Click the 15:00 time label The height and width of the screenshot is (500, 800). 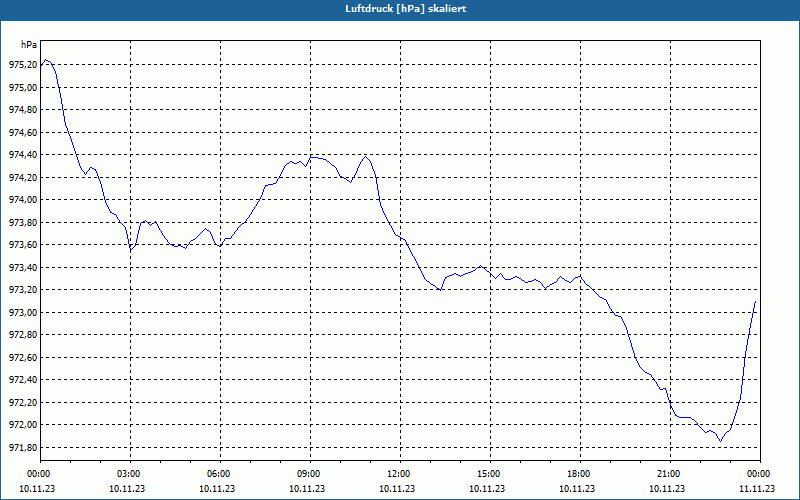point(490,474)
